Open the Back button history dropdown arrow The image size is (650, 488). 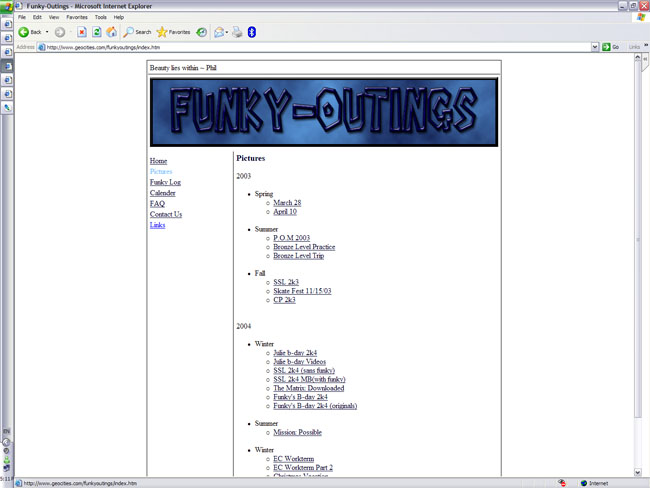pos(46,32)
